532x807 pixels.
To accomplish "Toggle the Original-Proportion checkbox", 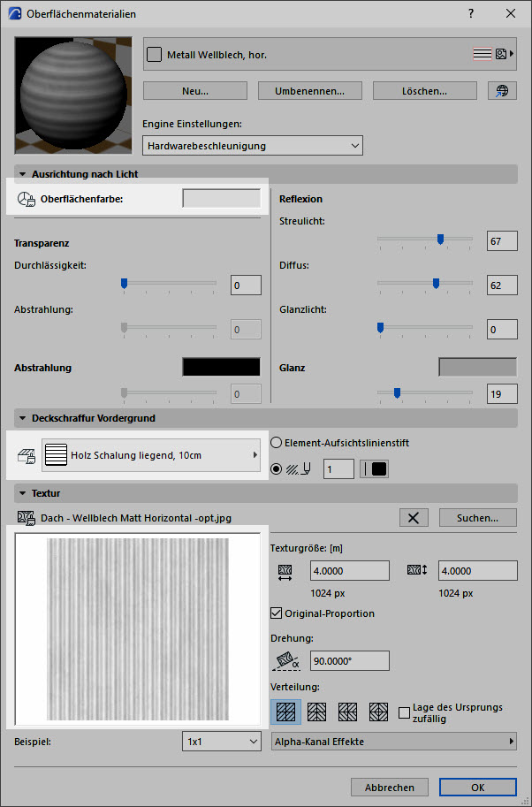I will 276,613.
